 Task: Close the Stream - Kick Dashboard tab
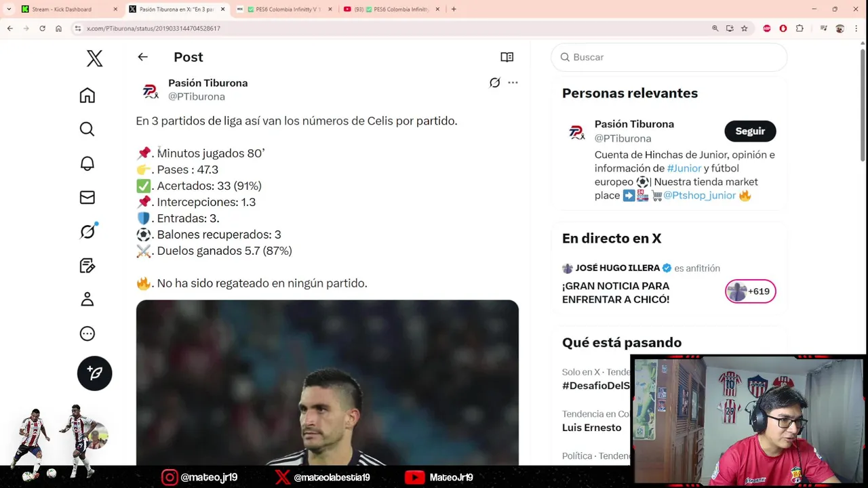click(x=115, y=9)
